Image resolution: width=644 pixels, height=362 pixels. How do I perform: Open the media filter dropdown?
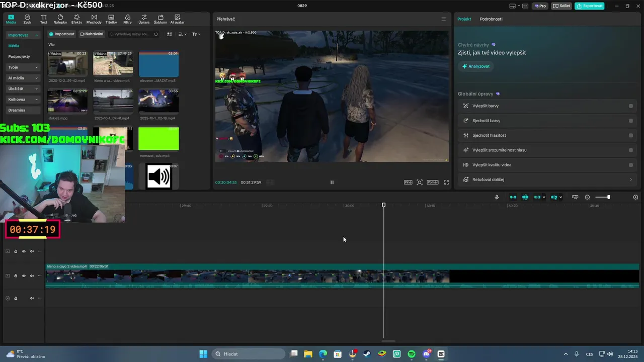[x=196, y=34]
